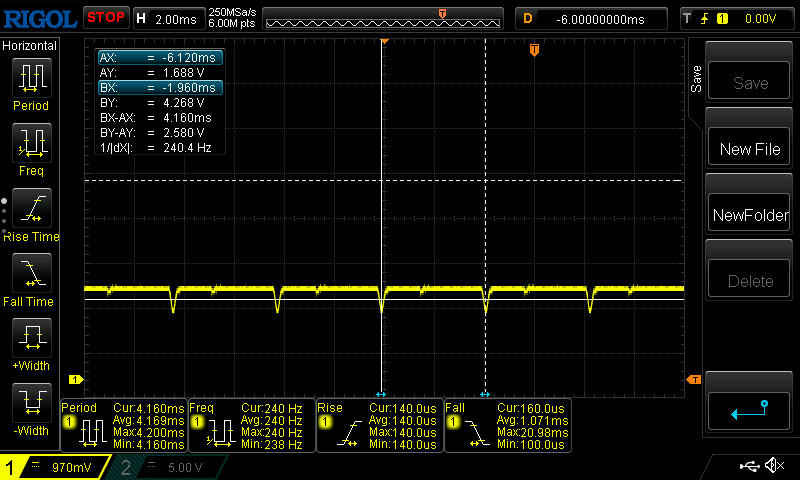Click the Horizontal menu header
The width and height of the screenshot is (800, 480).
pos(31,45)
